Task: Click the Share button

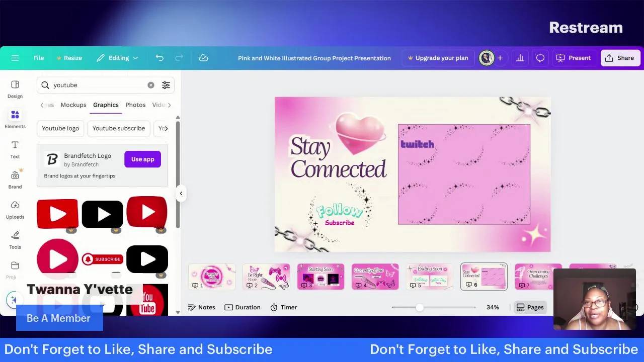Action: point(620,58)
